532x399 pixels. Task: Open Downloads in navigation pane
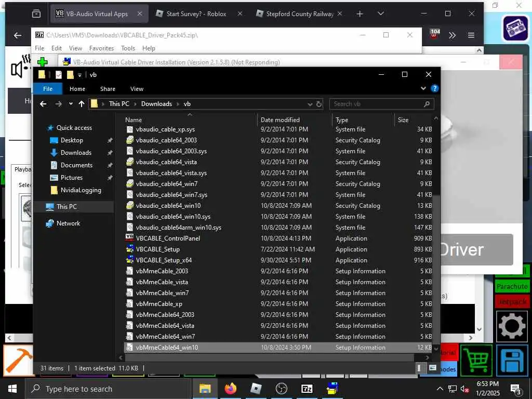pyautogui.click(x=76, y=153)
